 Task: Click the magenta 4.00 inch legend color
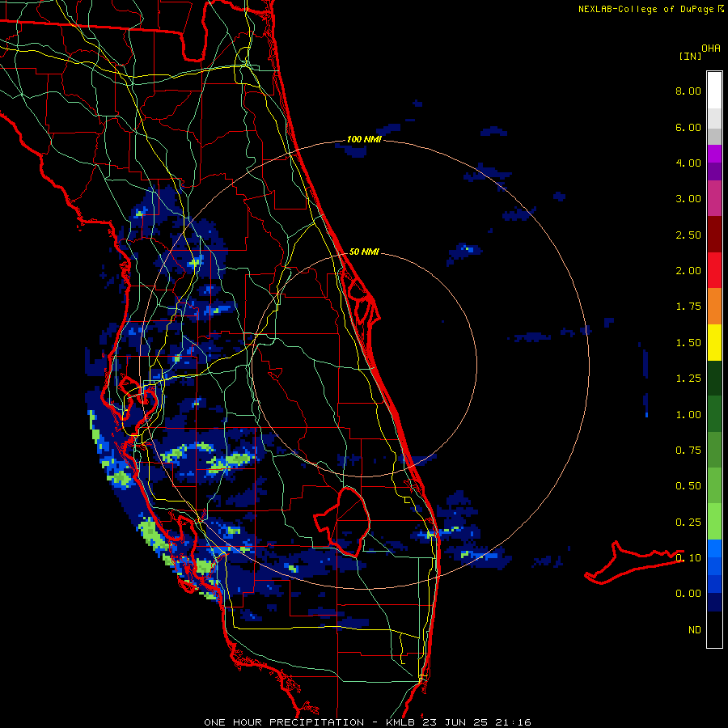click(714, 154)
